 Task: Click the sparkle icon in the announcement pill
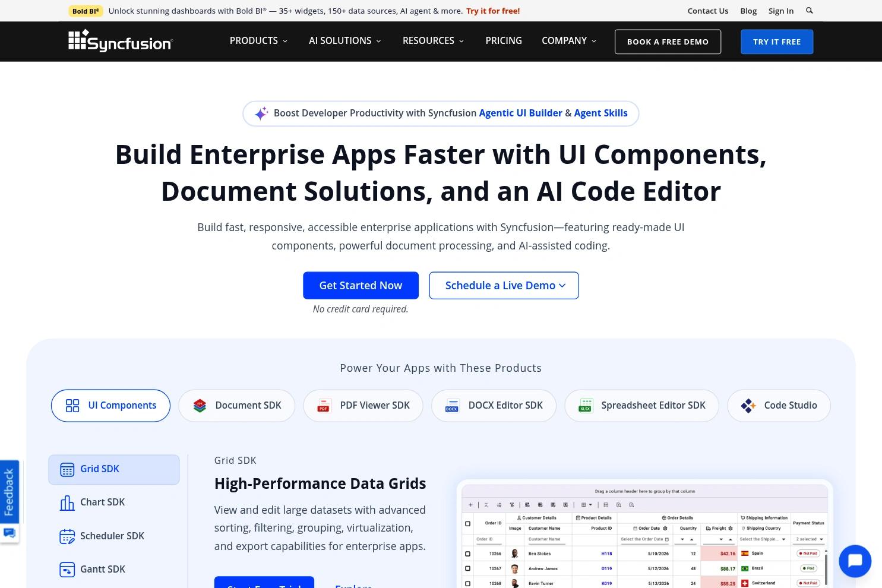(x=261, y=113)
